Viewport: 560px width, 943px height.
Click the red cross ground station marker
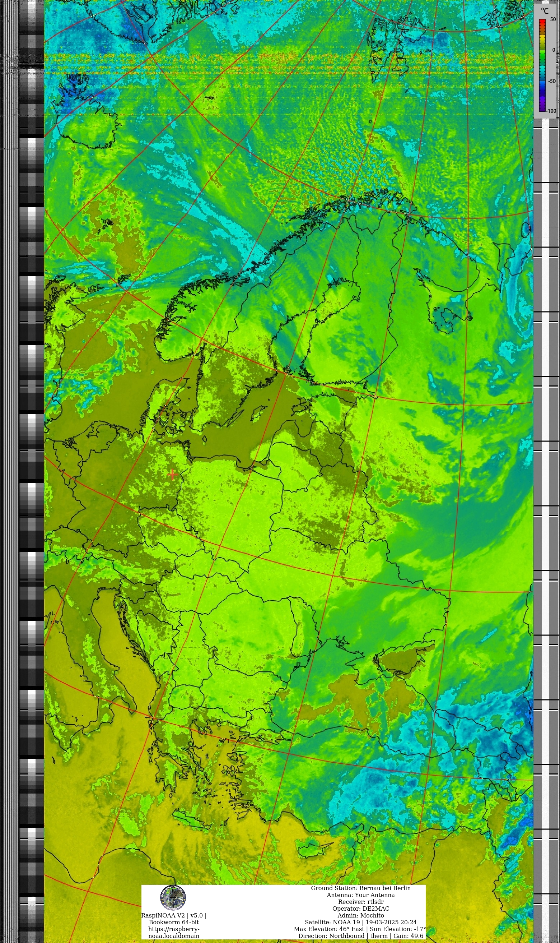click(172, 474)
